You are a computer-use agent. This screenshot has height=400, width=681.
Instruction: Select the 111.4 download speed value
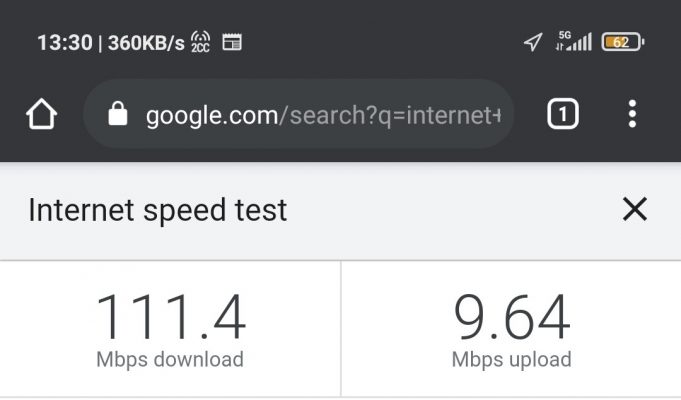(171, 316)
